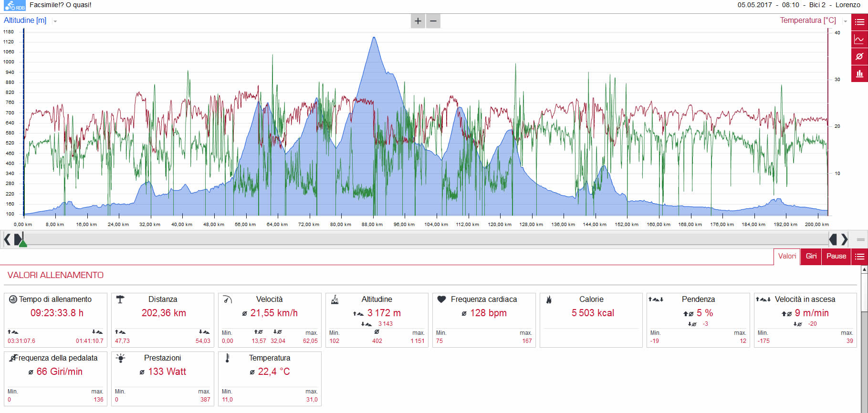
Task: Switch to the Pause tab
Action: click(836, 257)
